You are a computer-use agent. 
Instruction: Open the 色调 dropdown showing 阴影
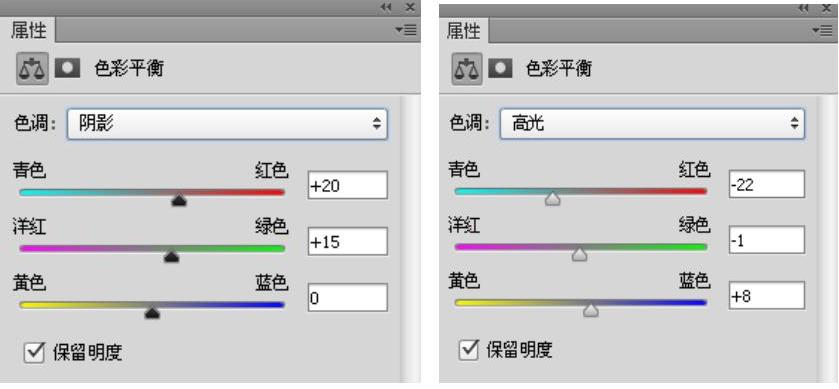(x=227, y=124)
